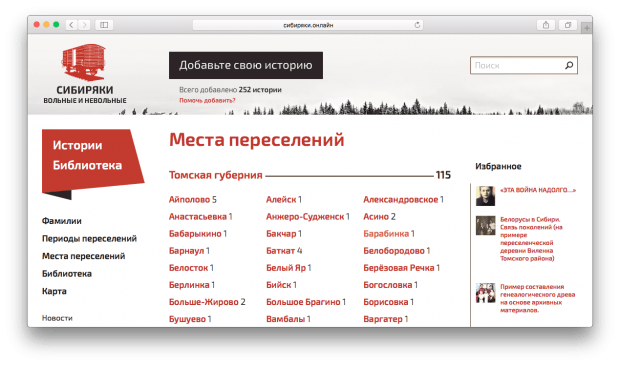Click the СИБИРЯКИ site title
620x366 pixels.
(x=85, y=90)
